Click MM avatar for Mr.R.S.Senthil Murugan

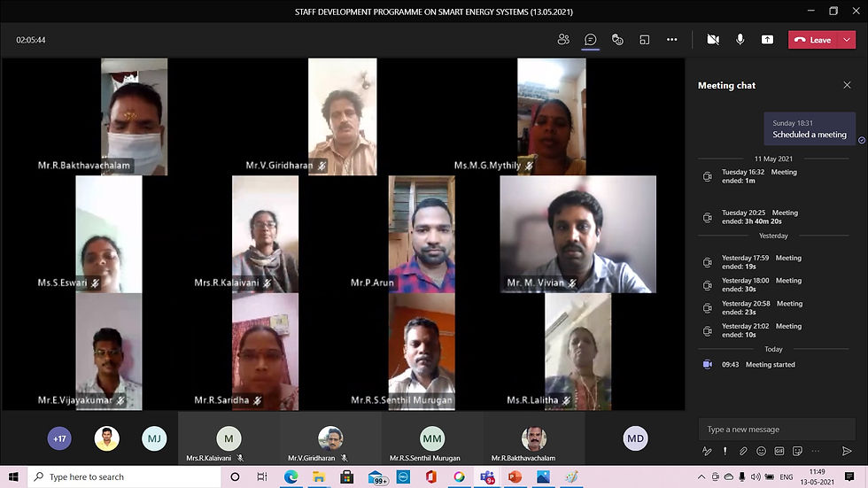click(432, 438)
